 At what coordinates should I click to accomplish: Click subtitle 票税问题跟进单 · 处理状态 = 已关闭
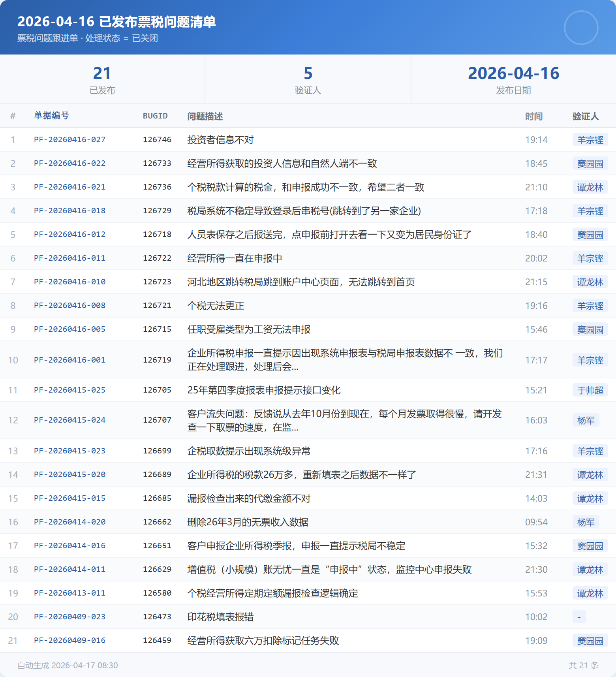coord(88,38)
